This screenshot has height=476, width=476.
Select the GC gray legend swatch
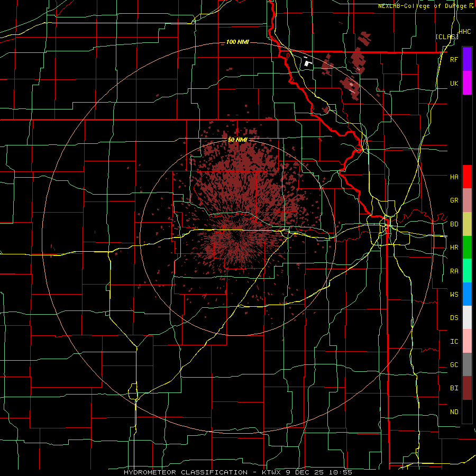(x=467, y=364)
